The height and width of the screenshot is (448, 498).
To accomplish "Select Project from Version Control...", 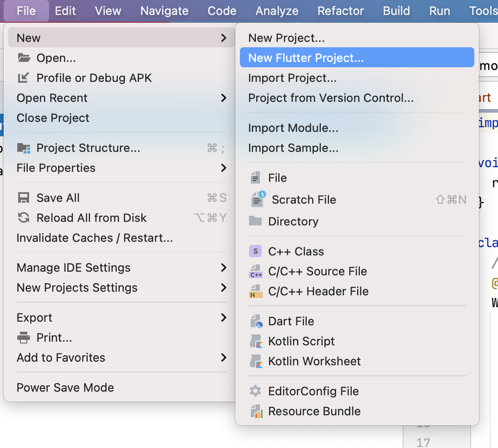I will (357, 98).
